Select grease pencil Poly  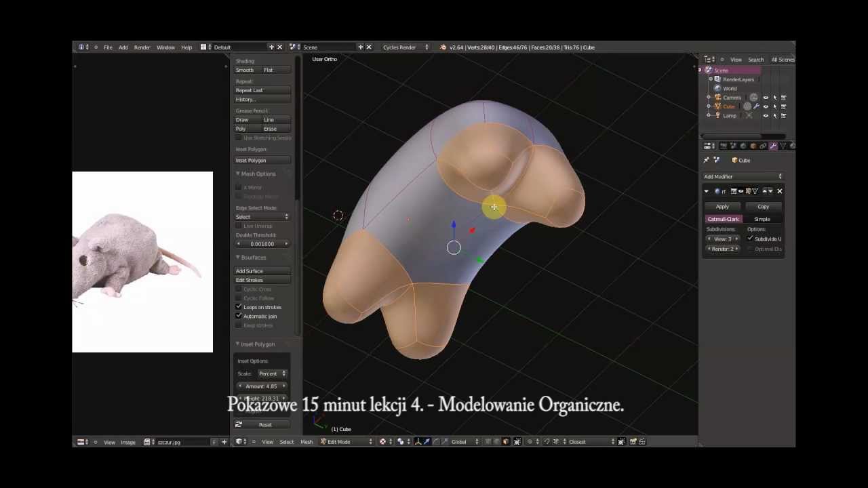248,129
